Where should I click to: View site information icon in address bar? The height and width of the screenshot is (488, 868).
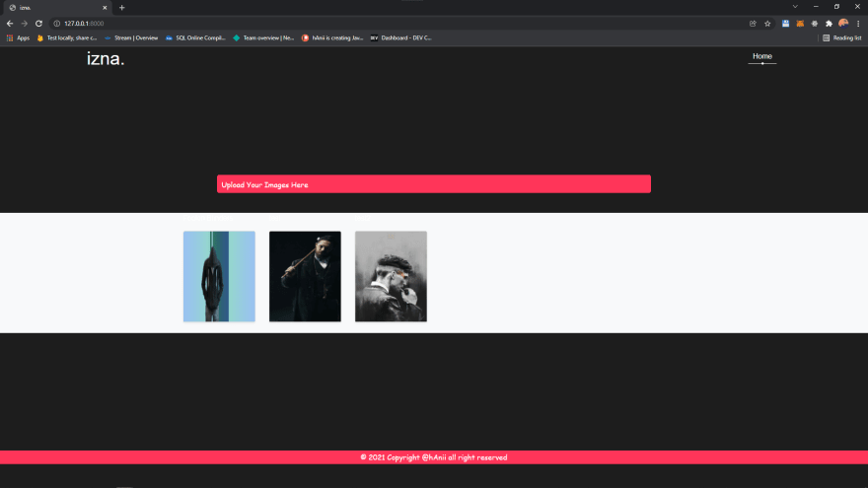(56, 24)
